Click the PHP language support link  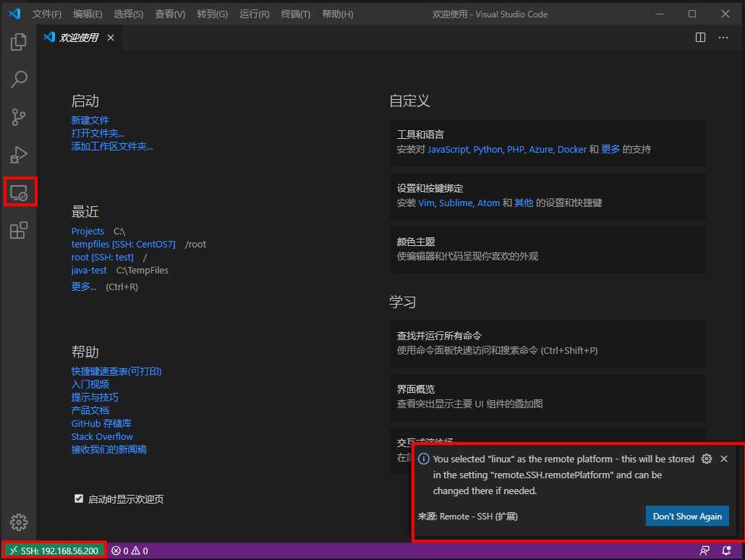(x=516, y=149)
